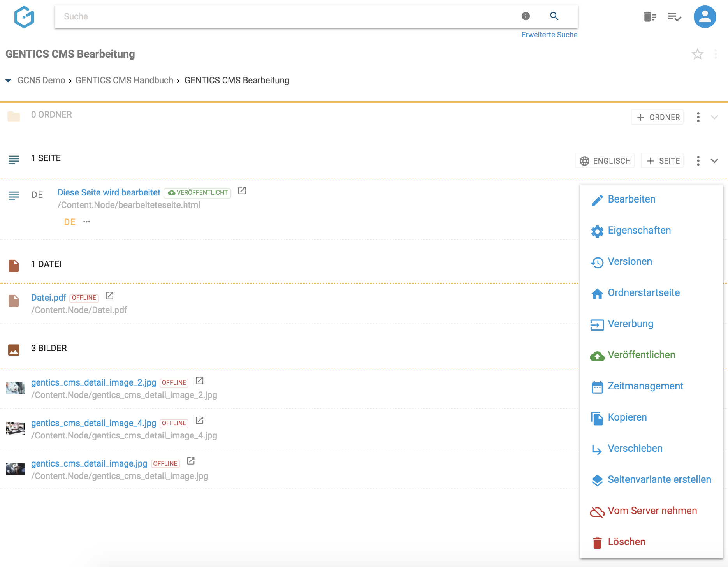Click the + Seite button
The height and width of the screenshot is (567, 728).
(x=662, y=161)
